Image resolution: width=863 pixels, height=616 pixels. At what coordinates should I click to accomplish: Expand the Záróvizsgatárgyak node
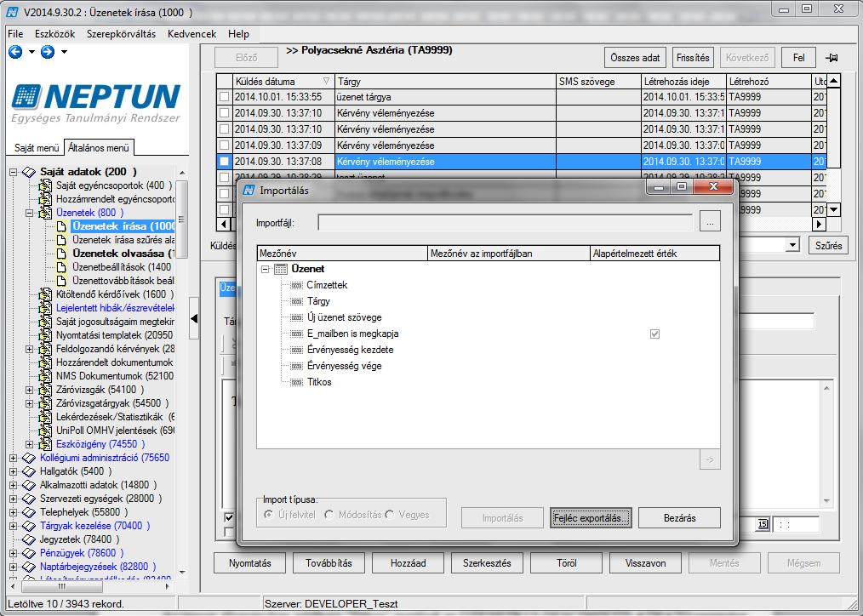(x=30, y=403)
